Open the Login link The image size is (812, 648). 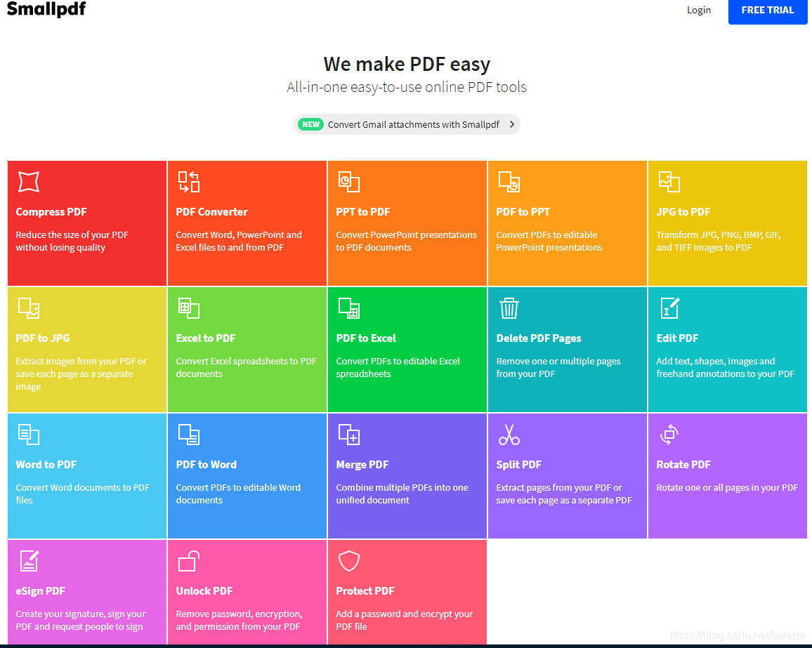tap(699, 10)
